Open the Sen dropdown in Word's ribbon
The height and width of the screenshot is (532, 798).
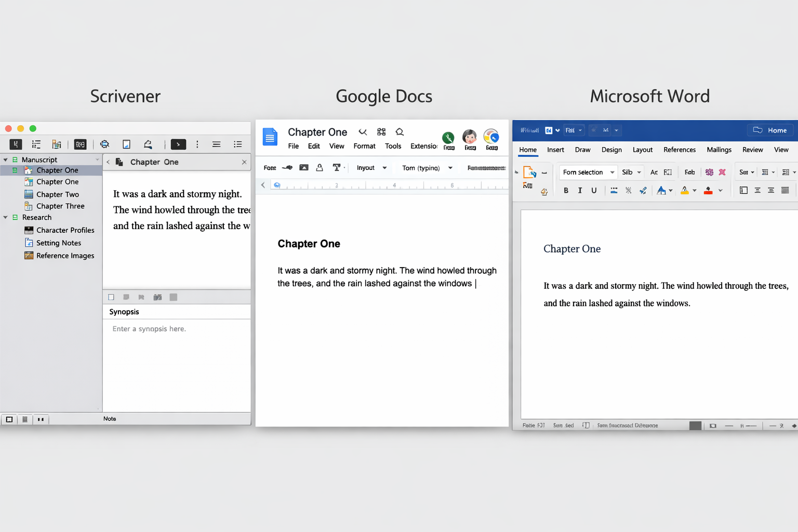coord(747,172)
